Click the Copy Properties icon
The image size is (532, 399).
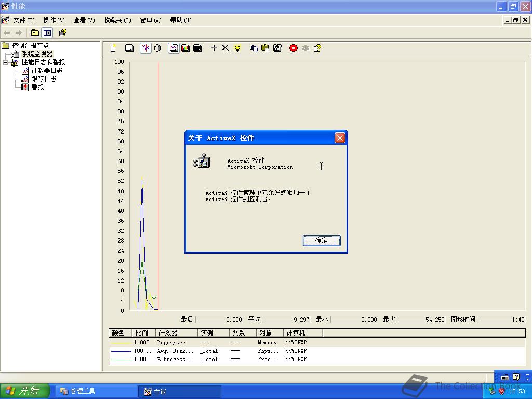pyautogui.click(x=254, y=48)
